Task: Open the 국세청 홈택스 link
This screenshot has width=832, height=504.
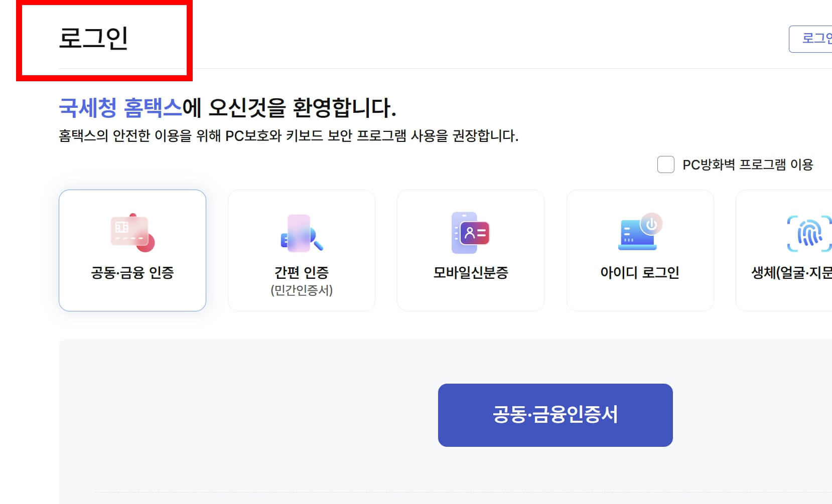Action: 120,105
